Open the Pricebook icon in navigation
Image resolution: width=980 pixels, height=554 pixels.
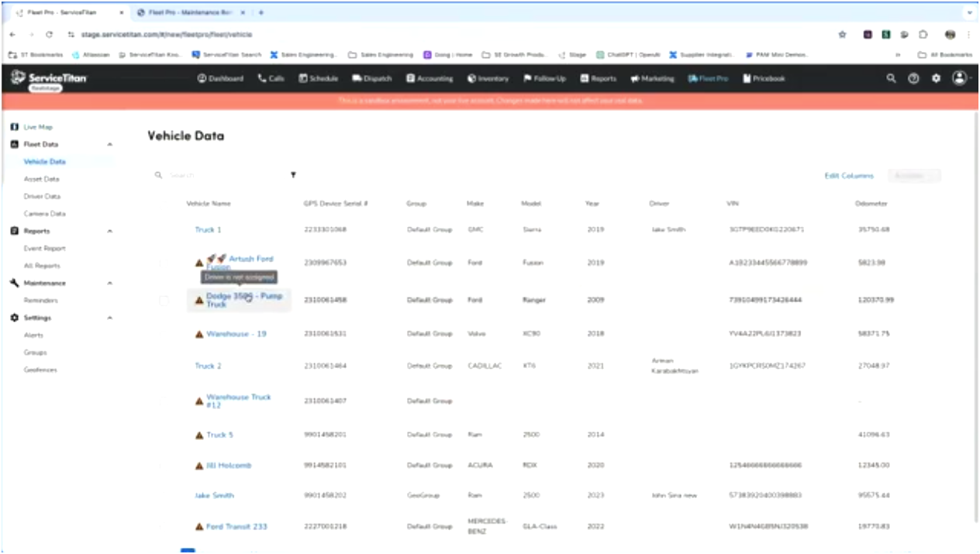[747, 78]
